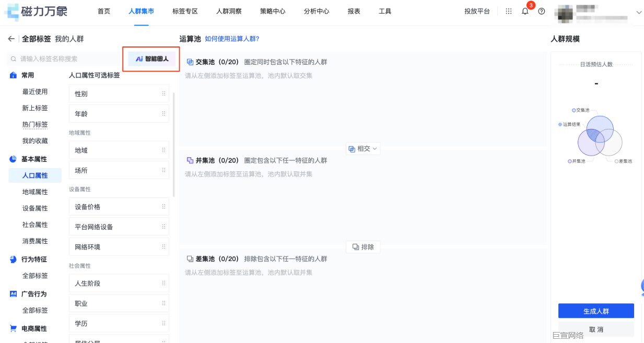Select 新上标签 in sidebar

tap(35, 108)
